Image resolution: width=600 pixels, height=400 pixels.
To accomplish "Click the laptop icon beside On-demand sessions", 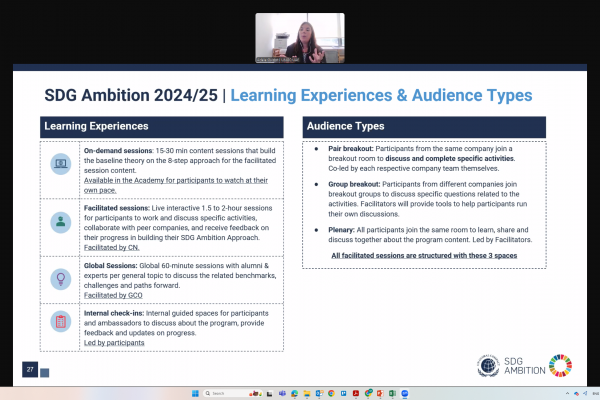I will 60,160.
